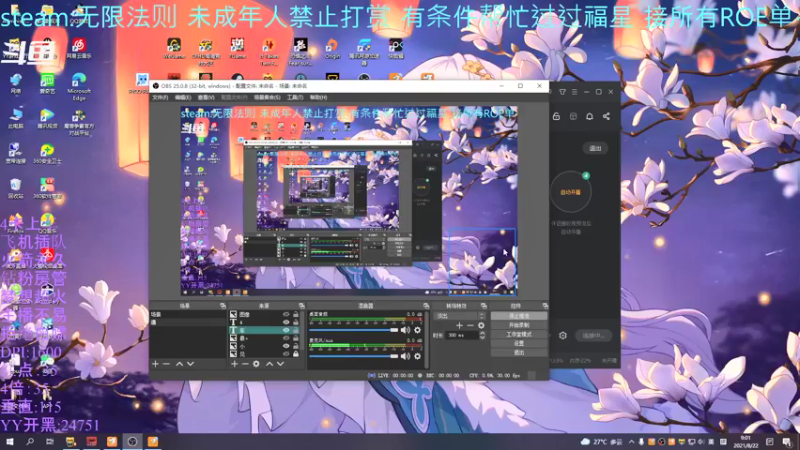Move the source down with the Sources chevron
The height and width of the screenshot is (450, 800).
[x=280, y=364]
